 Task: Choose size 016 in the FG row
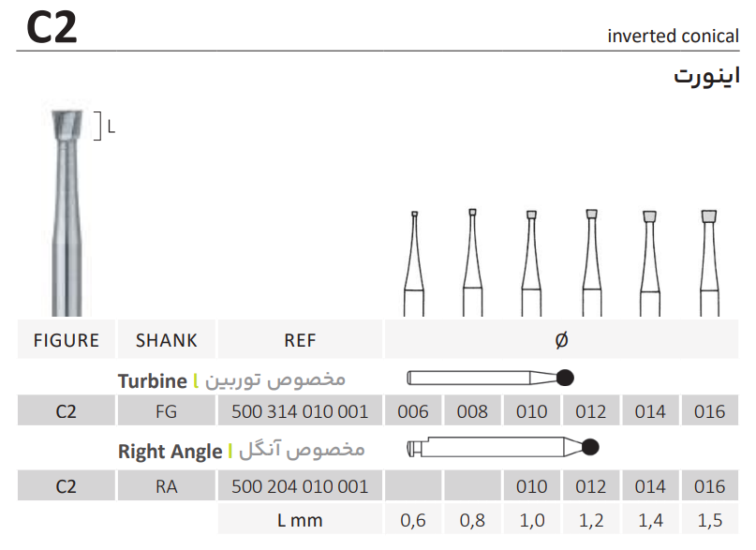point(710,411)
